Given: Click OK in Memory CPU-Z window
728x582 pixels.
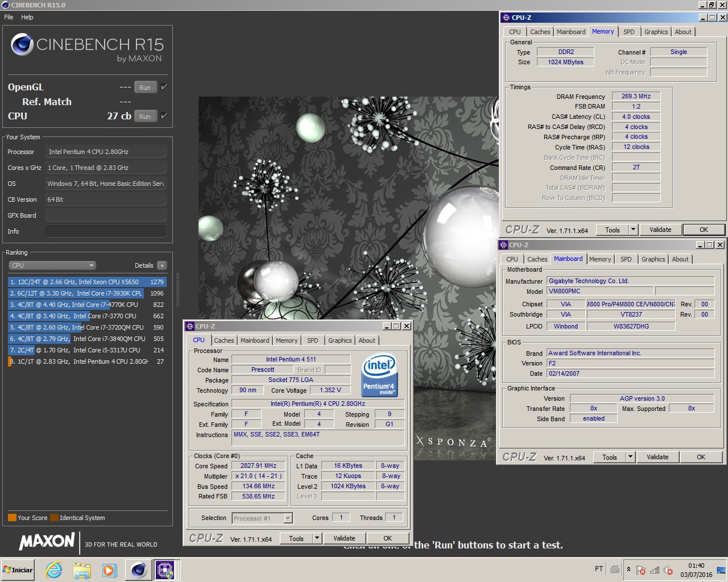Looking at the screenshot, I should [x=704, y=230].
